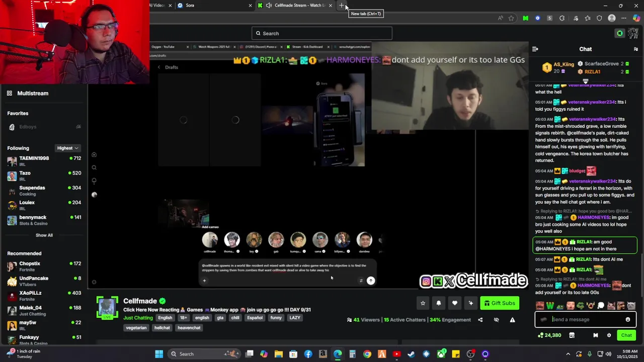
Task: Open the Just Chatting category link
Action: coord(138,318)
